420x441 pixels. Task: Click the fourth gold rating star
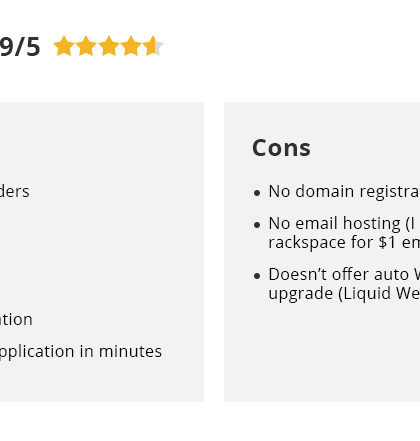[x=131, y=46]
